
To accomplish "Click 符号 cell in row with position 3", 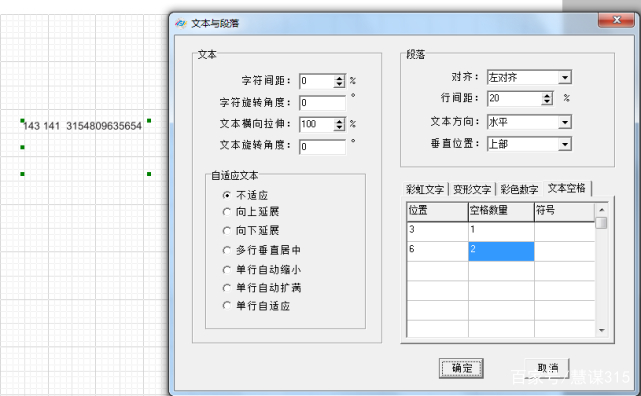I will coord(565,231).
